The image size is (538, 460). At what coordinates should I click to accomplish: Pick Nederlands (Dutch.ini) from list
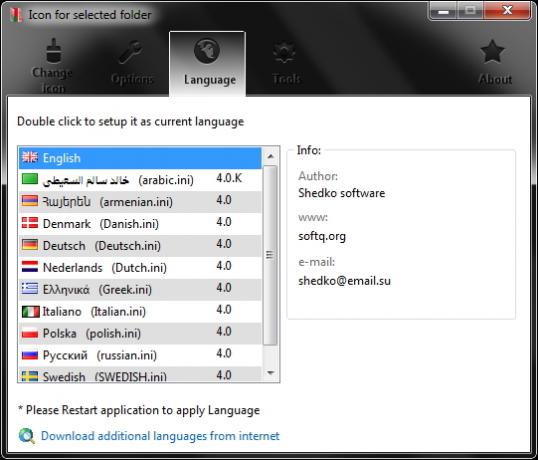pos(140,268)
